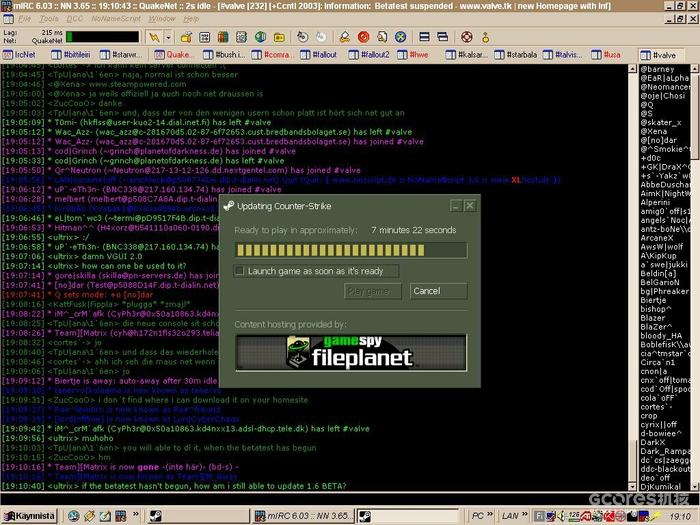Click the chat scrollbar down arrow
This screenshot has height=525, width=700.
click(632, 487)
